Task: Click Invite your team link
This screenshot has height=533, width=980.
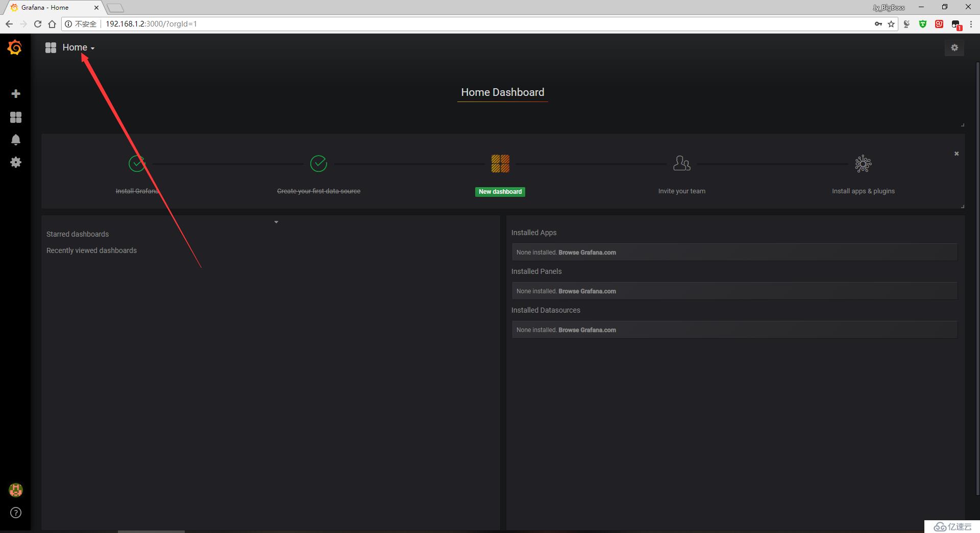Action: coord(682,191)
